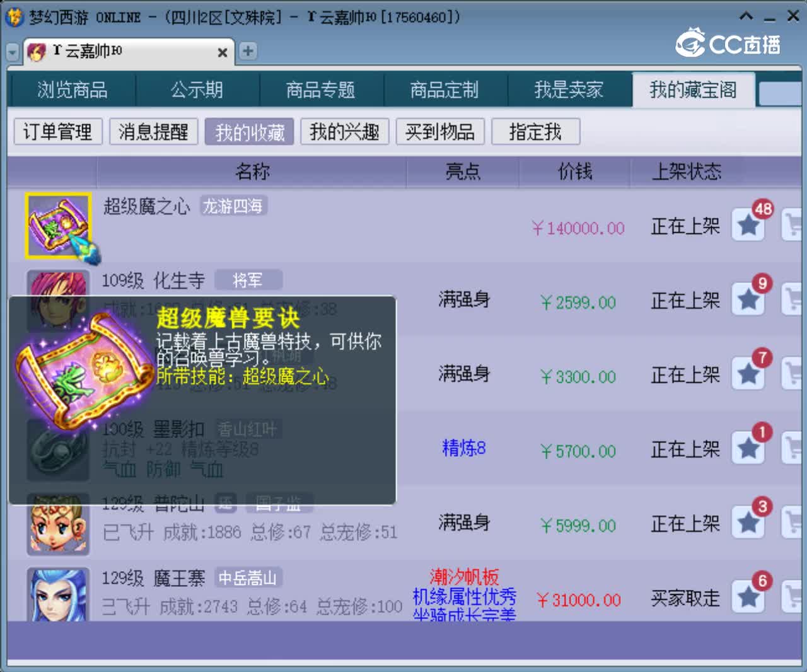Screen dimensions: 807x672
Task: Open the 商品专题 tab
Action: pos(320,90)
